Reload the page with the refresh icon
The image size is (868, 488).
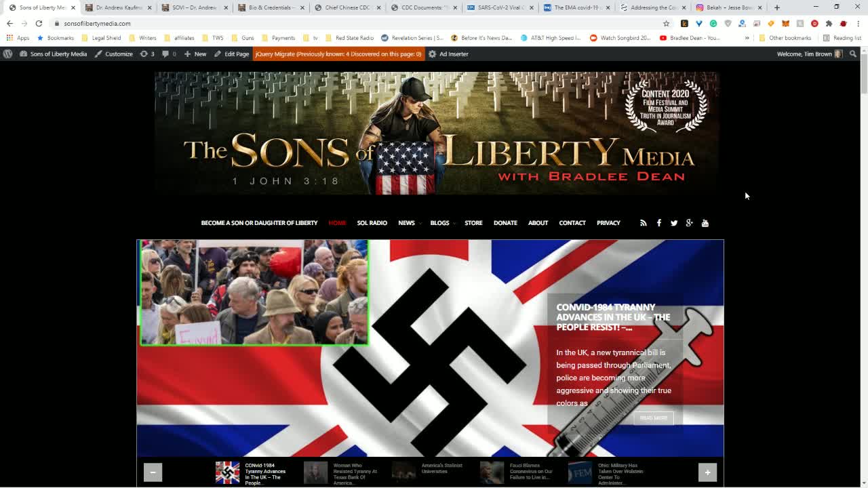coord(39,23)
